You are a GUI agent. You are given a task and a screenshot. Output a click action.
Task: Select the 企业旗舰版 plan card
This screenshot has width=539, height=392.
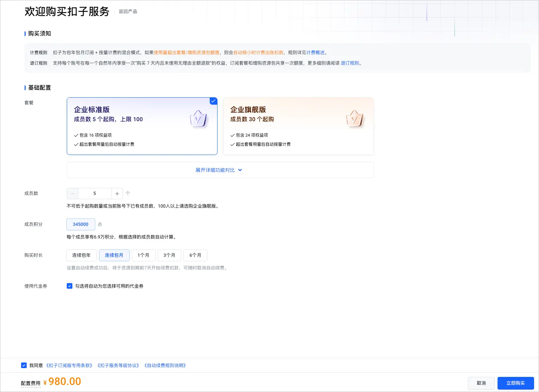tap(298, 126)
